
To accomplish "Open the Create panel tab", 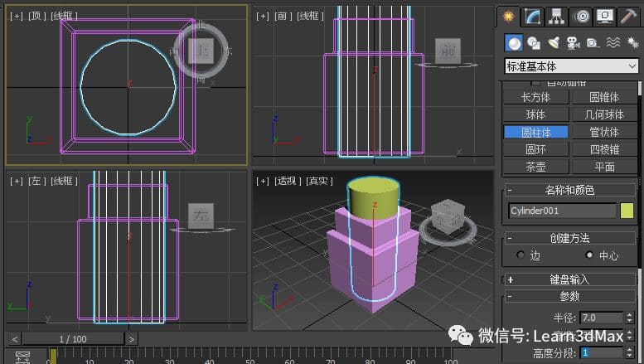I will pyautogui.click(x=508, y=17).
